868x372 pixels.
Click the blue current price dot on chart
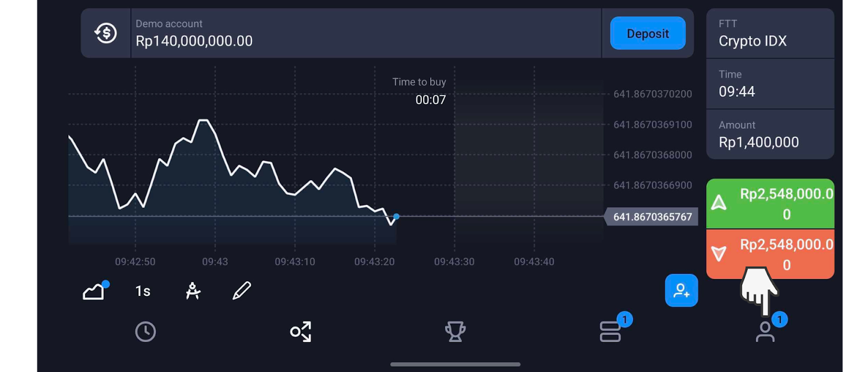(397, 217)
